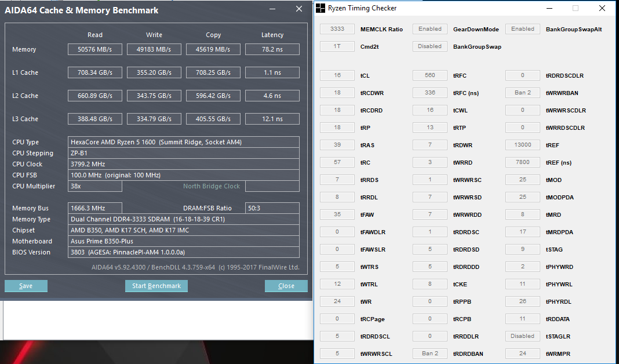Click tRC value 57
619x364 pixels.
pyautogui.click(x=337, y=162)
